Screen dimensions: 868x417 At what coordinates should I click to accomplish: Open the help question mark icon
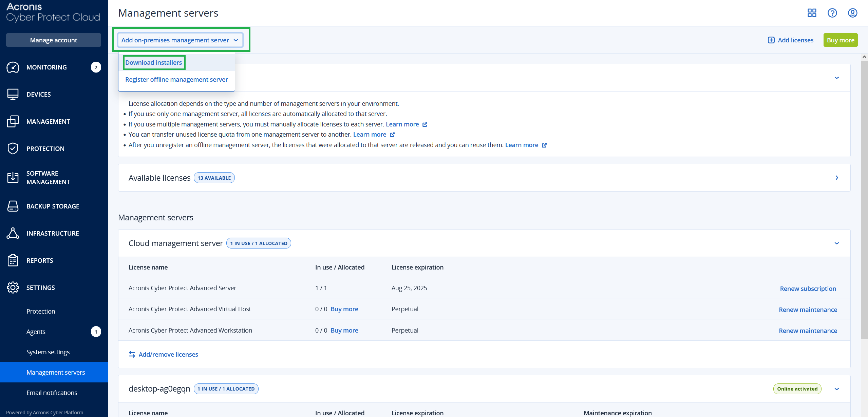832,13
